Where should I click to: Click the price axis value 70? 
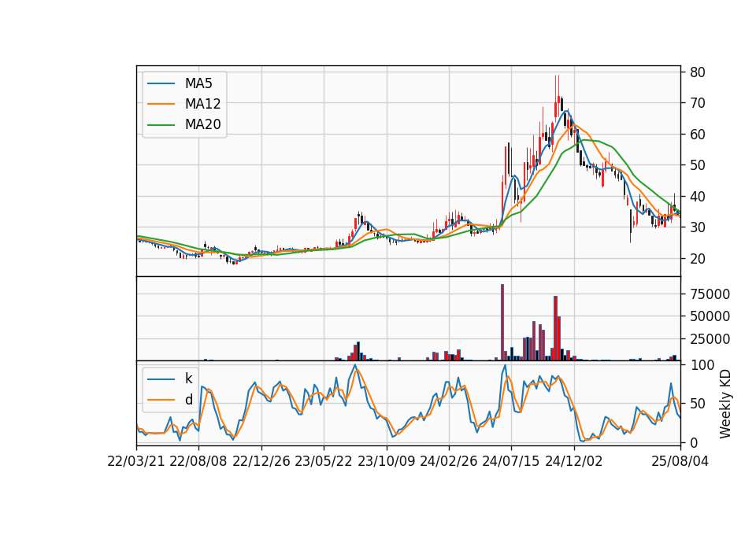coord(697,103)
